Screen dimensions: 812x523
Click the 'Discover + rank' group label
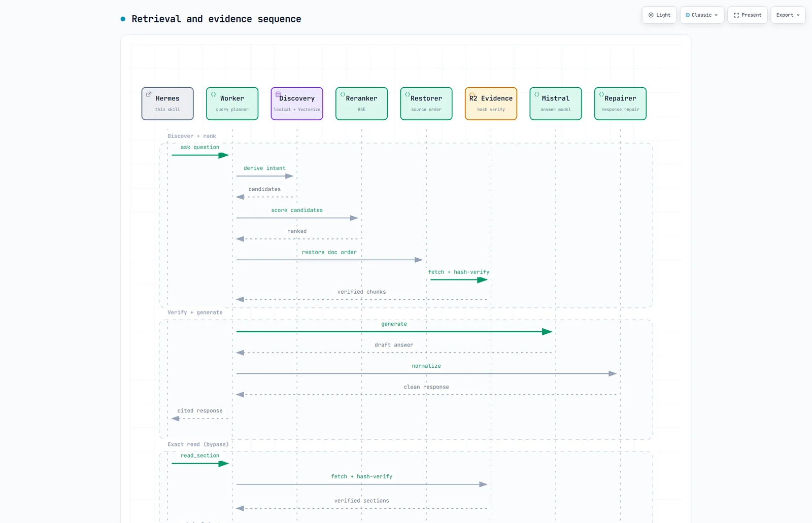click(192, 136)
